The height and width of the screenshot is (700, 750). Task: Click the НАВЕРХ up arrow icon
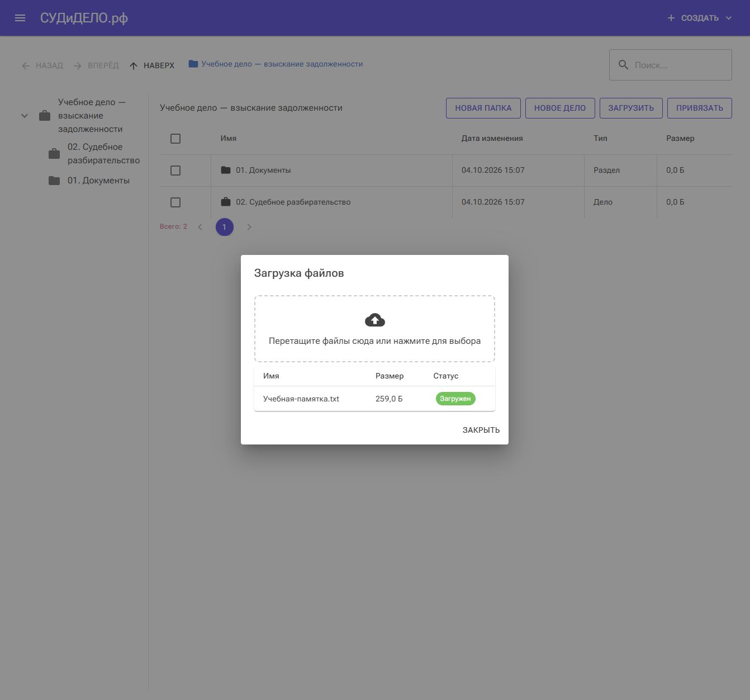(x=134, y=66)
